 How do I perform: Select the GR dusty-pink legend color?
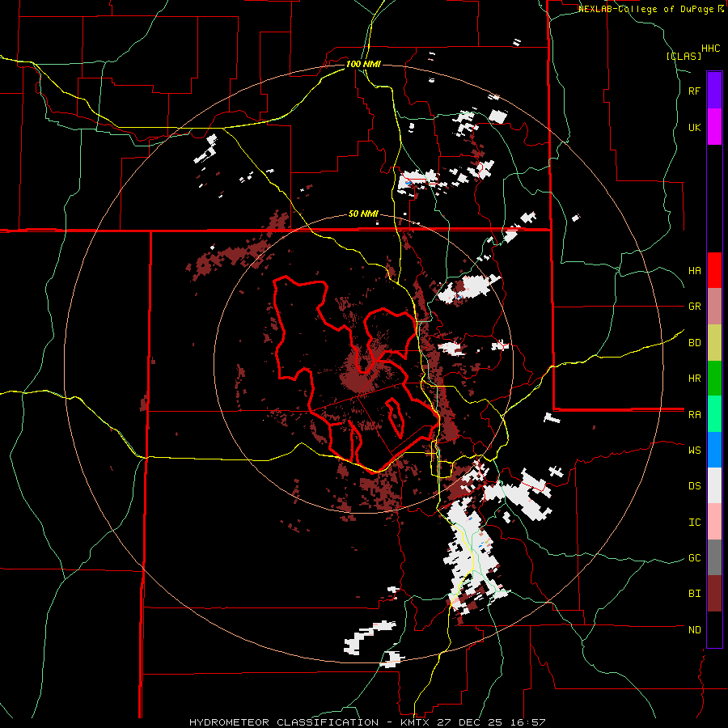[714, 307]
